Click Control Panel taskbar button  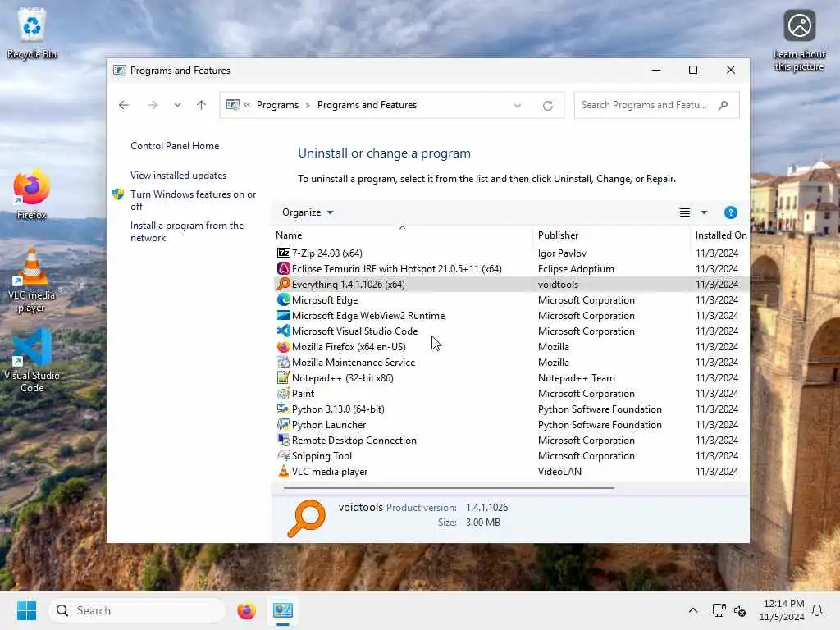[x=283, y=610]
